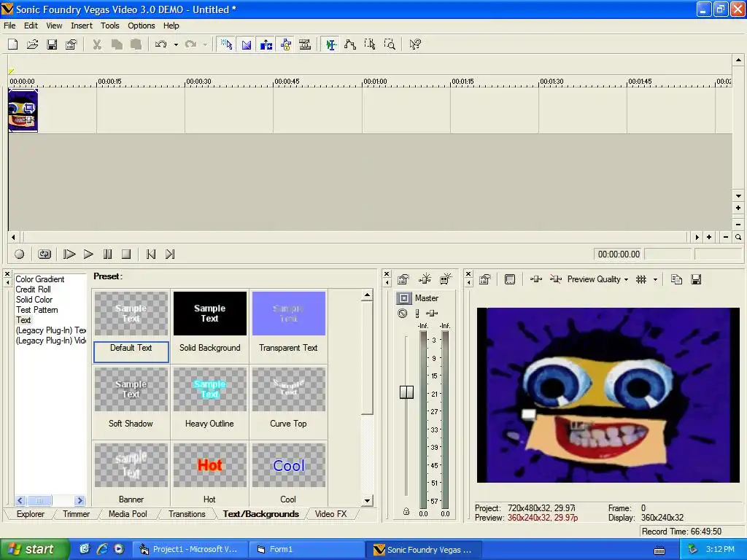This screenshot has width=747, height=560.
Task: Click the Record button in transport
Action: pyautogui.click(x=20, y=254)
